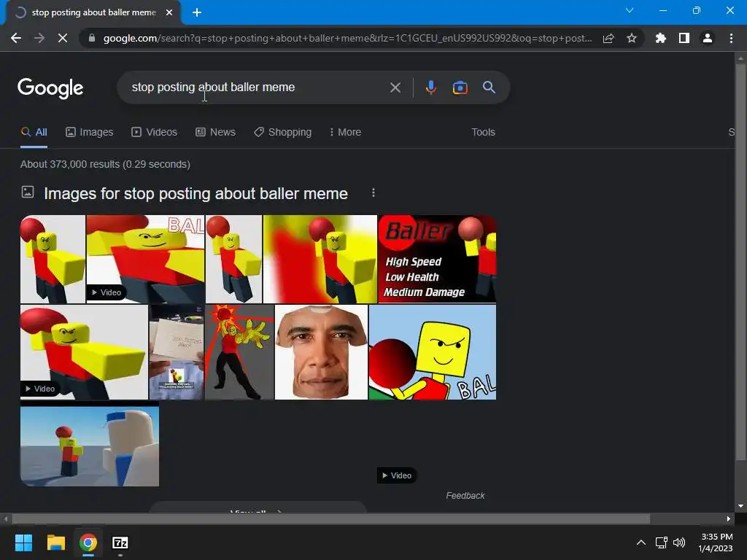Start voice search with microphone
Image resolution: width=747 pixels, height=560 pixels.
pyautogui.click(x=430, y=87)
